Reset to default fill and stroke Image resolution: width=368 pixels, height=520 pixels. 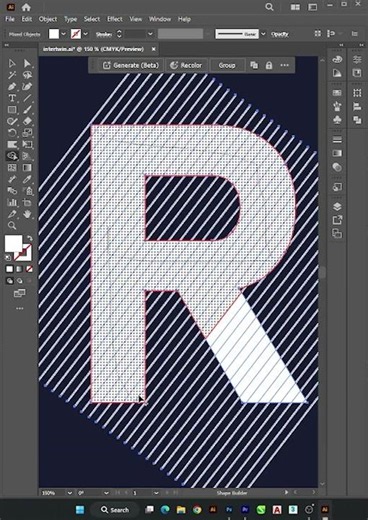(x=8, y=258)
